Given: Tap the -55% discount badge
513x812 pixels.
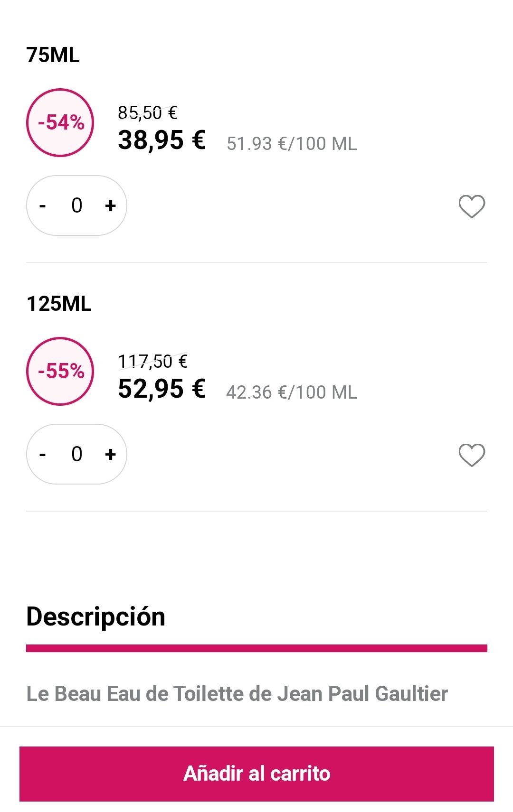Looking at the screenshot, I should (60, 371).
